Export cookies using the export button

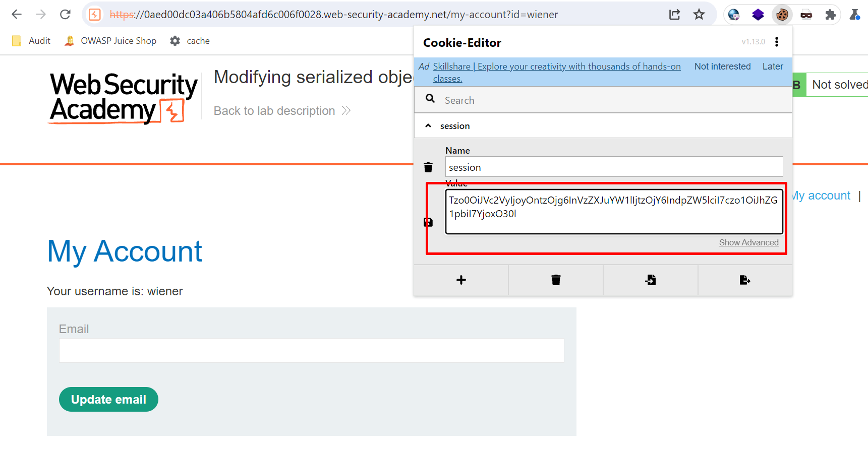(745, 280)
